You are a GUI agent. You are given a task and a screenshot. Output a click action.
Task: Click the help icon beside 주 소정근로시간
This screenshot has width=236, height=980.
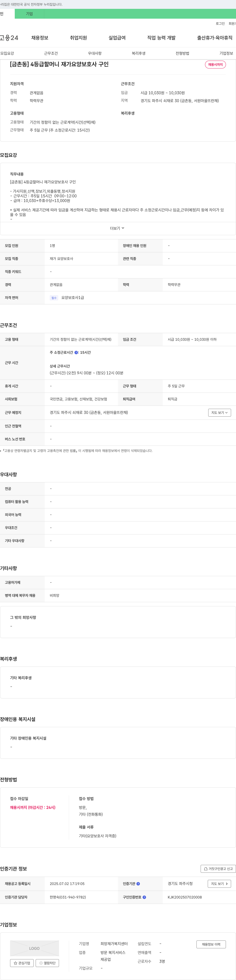click(x=76, y=353)
